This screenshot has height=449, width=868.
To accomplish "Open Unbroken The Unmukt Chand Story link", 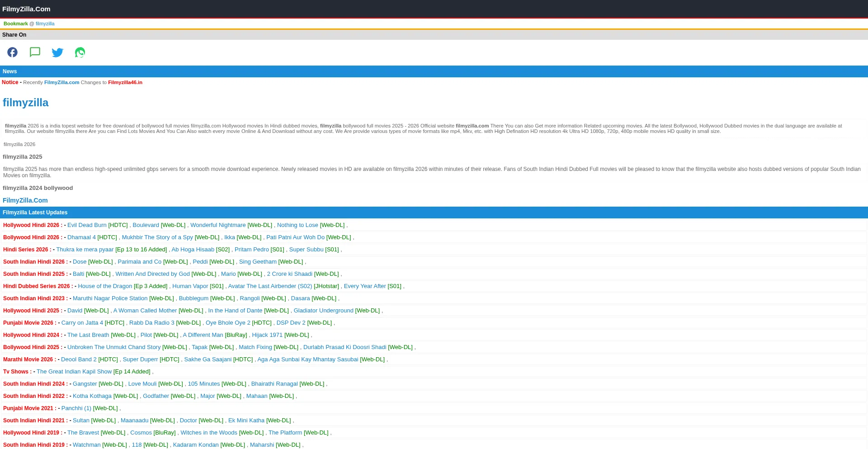I will [x=114, y=347].
